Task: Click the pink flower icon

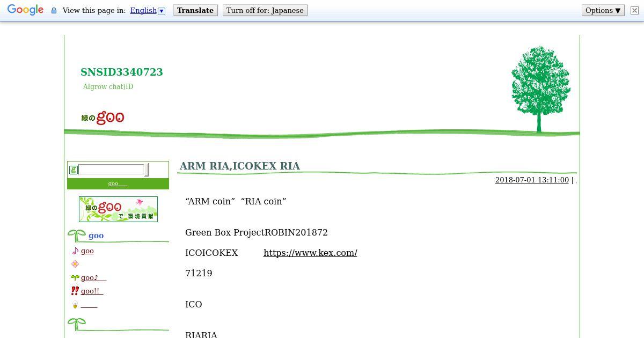Action: (x=75, y=264)
